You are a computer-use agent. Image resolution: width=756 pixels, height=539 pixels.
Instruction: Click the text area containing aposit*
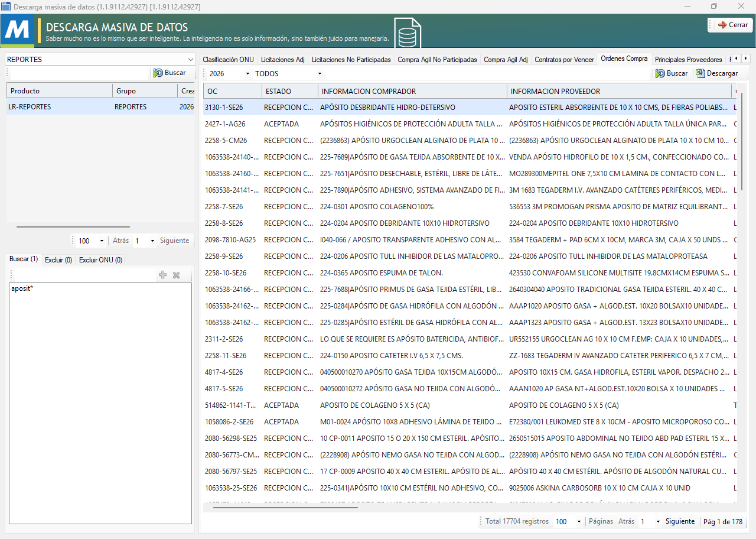(100, 403)
